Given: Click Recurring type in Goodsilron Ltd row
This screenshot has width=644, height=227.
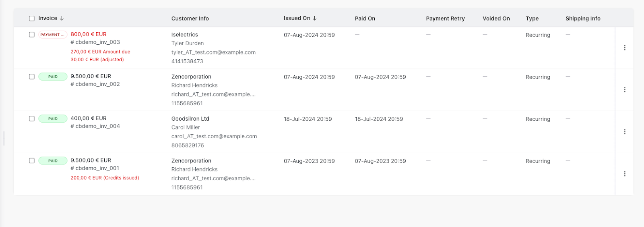Looking at the screenshot, I should 538,119.
